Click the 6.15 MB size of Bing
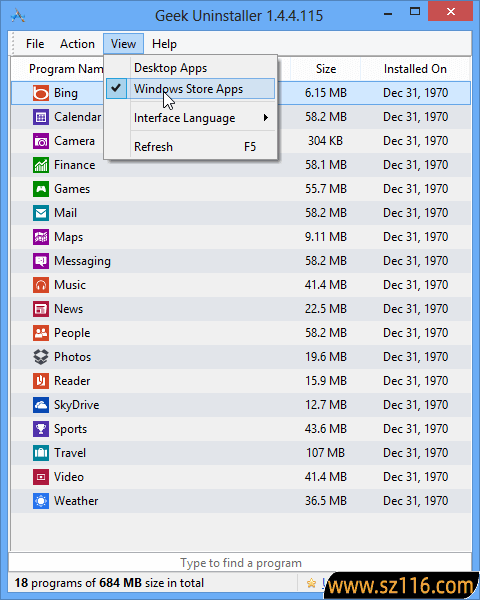Image resolution: width=480 pixels, height=600 pixels. coord(326,93)
